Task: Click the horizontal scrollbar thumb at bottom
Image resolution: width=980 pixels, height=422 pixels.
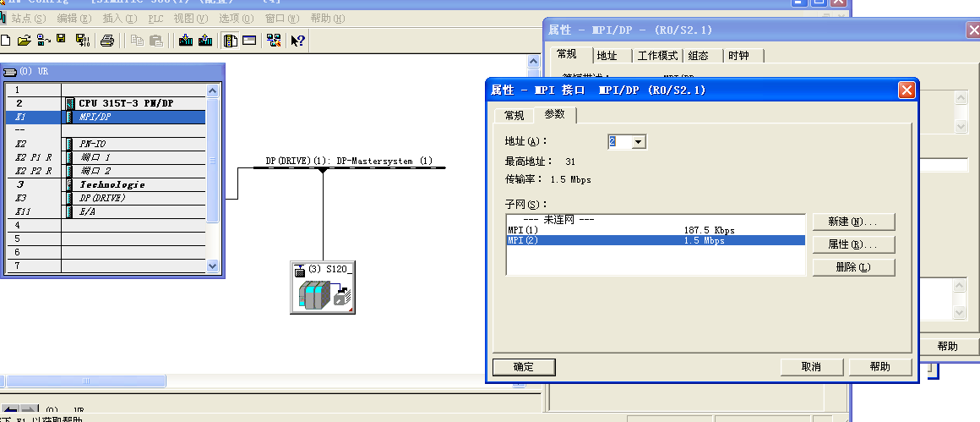Action: (85, 381)
